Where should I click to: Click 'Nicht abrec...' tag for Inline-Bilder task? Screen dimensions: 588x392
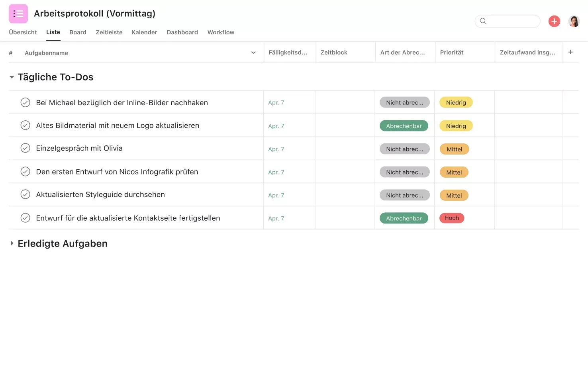tap(404, 102)
